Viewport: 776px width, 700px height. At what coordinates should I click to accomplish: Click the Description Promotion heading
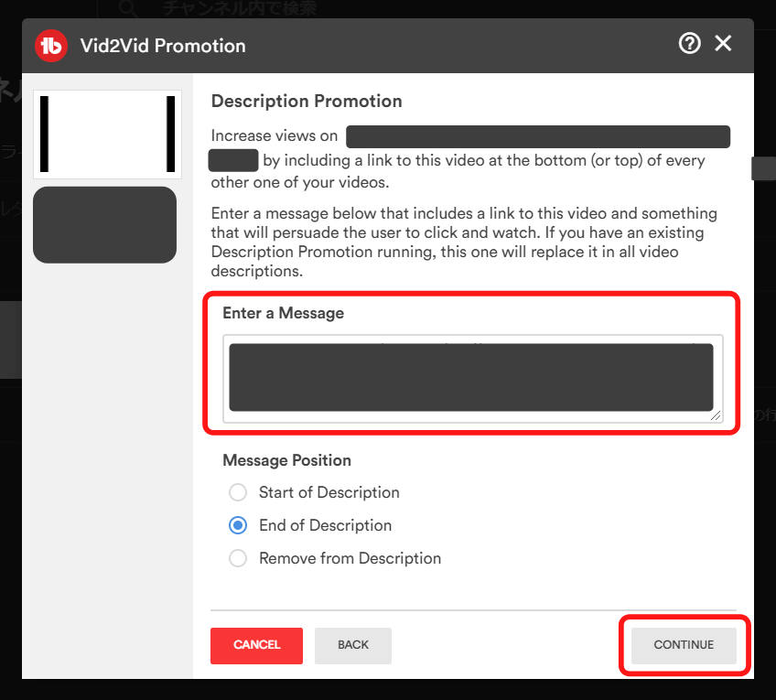(x=307, y=101)
